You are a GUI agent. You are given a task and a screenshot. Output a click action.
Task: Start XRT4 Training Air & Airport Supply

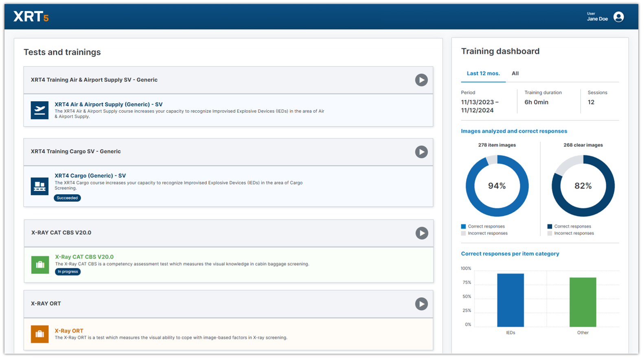(421, 80)
